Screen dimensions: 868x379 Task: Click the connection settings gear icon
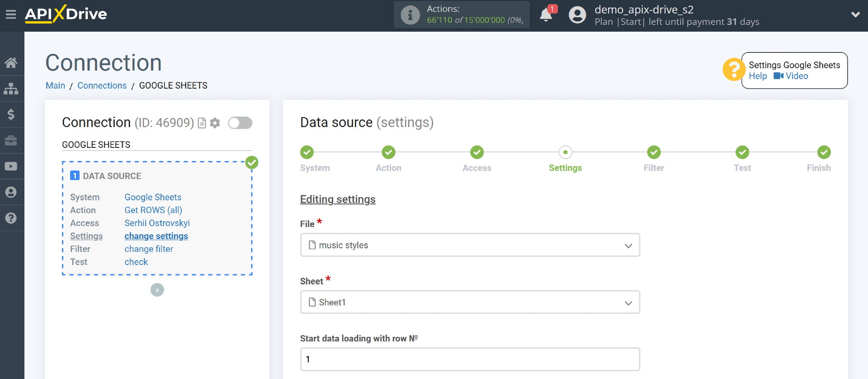pyautogui.click(x=215, y=123)
